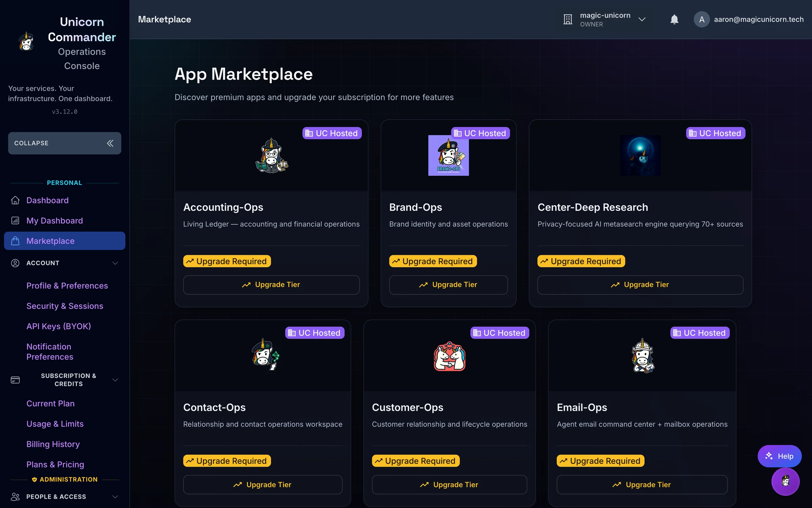
Task: Open Billing History
Action: coord(53,444)
